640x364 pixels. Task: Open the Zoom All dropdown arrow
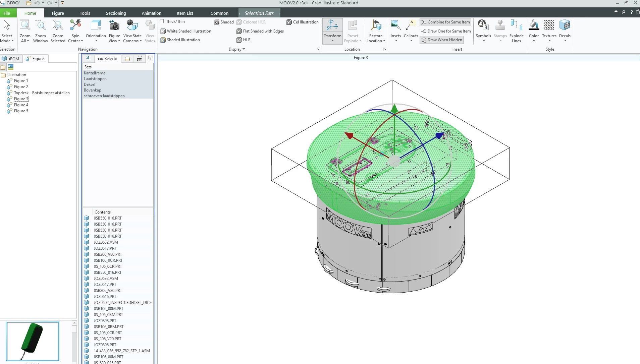click(x=28, y=41)
